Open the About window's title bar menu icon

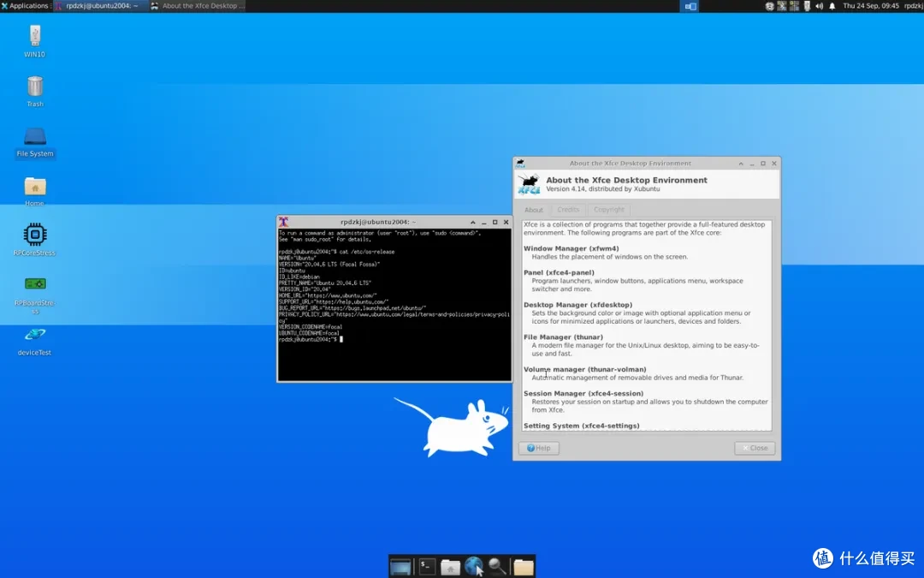pos(520,164)
